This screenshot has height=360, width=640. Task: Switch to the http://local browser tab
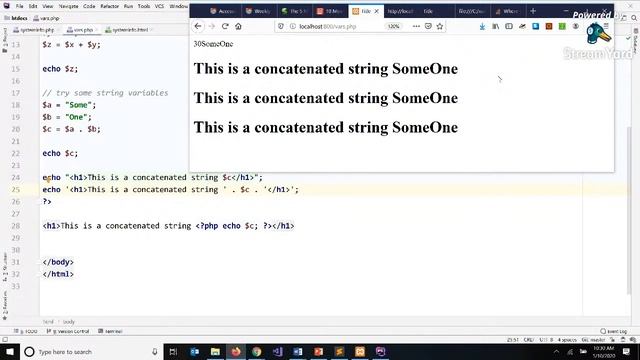[400, 11]
